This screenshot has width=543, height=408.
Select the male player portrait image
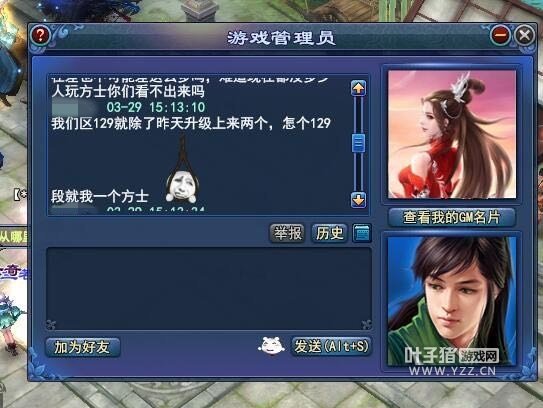click(452, 301)
